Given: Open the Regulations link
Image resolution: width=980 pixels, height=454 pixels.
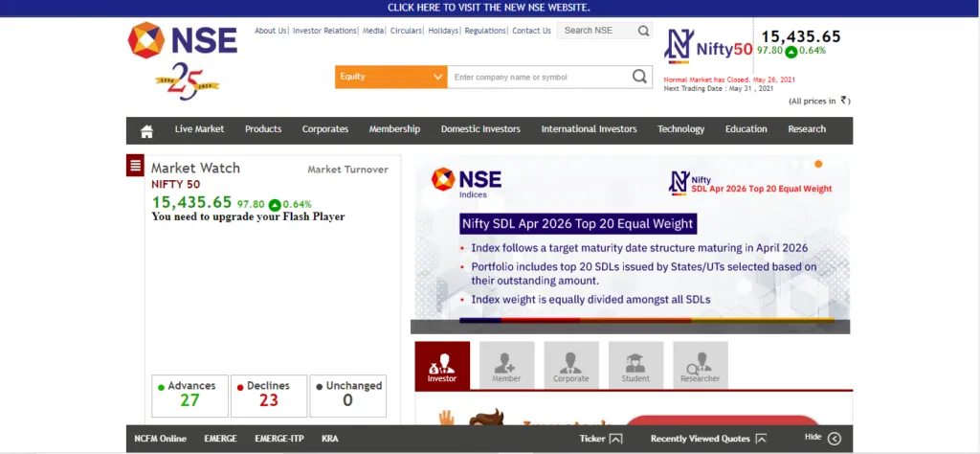Looking at the screenshot, I should tap(485, 31).
